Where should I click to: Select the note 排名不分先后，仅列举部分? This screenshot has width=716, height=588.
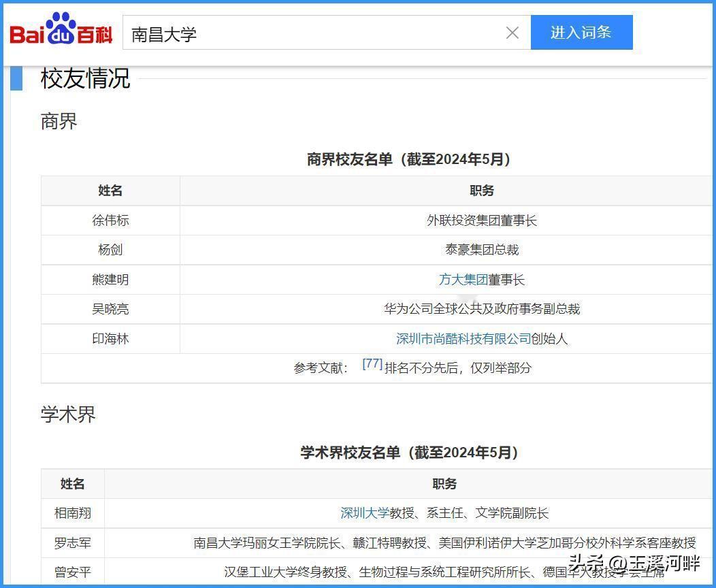click(458, 368)
